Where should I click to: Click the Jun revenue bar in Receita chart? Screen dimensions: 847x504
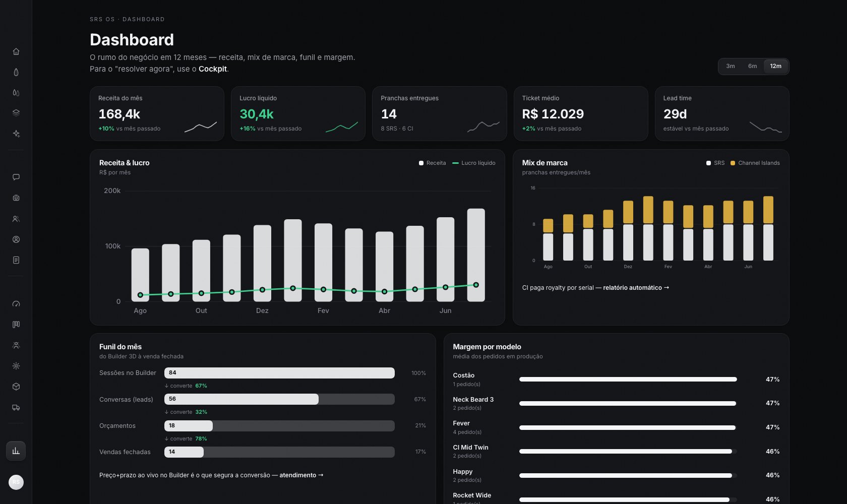[445, 259]
